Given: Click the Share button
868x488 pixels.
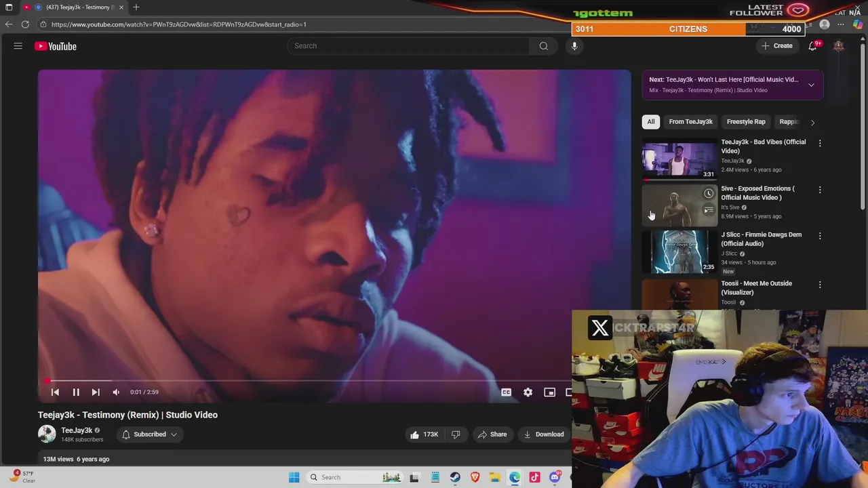Looking at the screenshot, I should click(492, 434).
